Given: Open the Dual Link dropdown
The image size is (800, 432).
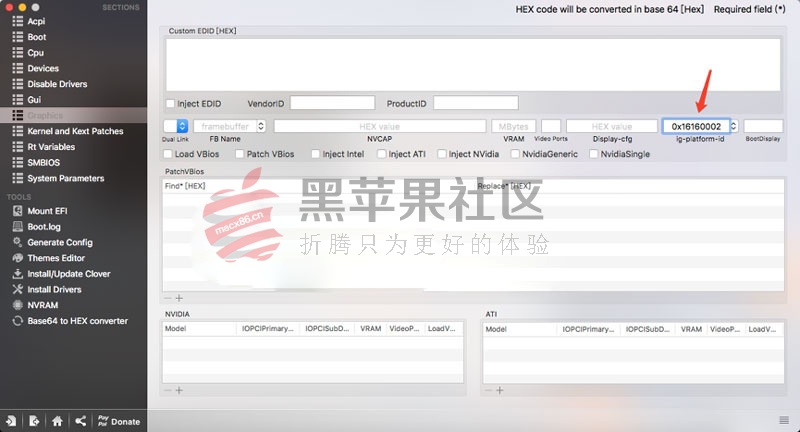Looking at the screenshot, I should pyautogui.click(x=176, y=126).
